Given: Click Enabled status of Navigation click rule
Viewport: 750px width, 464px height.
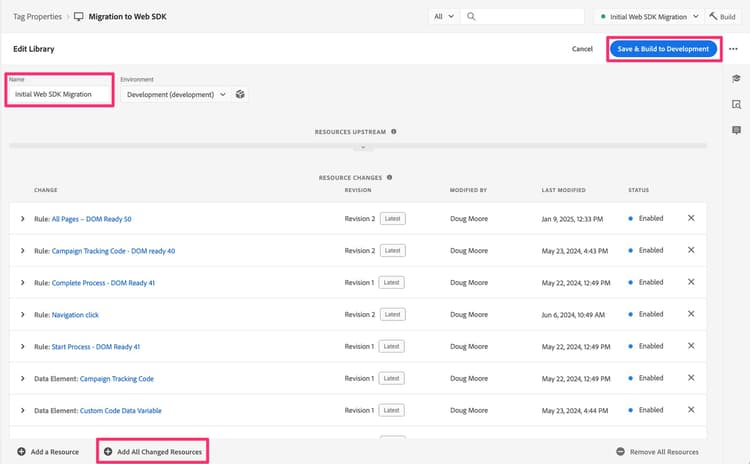Looking at the screenshot, I should tap(646, 314).
